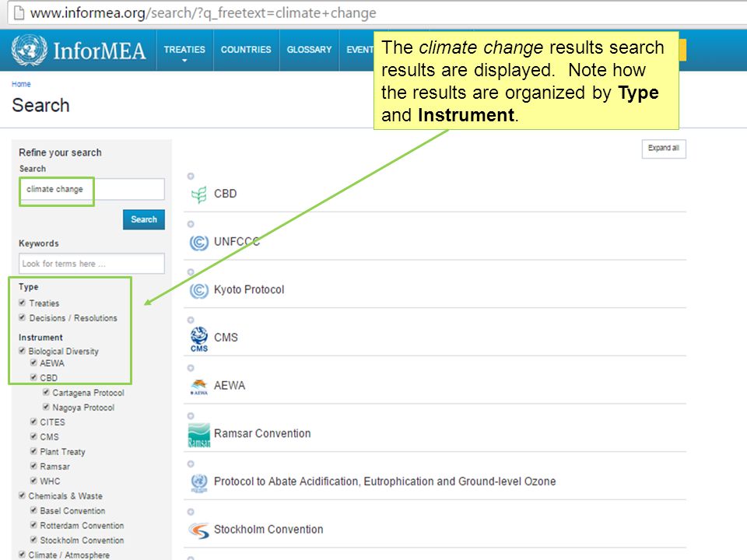Open the UNFCCC result title
This screenshot has height=560, width=747.
pos(237,241)
